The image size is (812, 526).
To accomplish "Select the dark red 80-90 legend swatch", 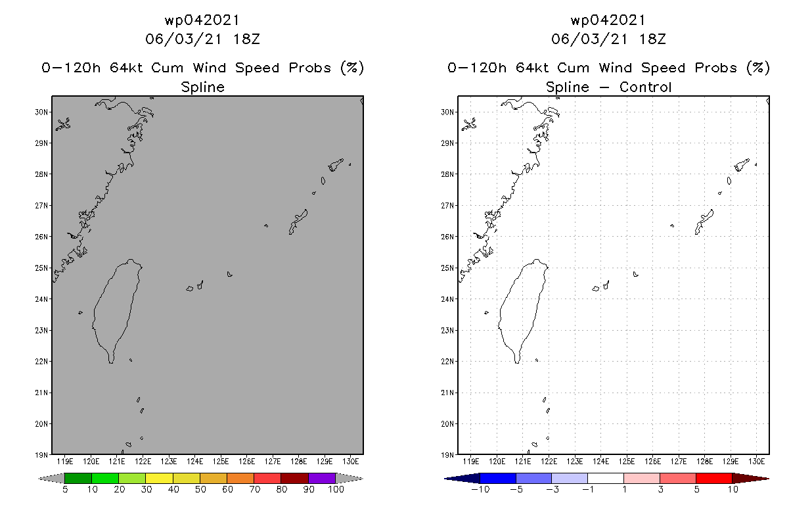I will [x=295, y=478].
